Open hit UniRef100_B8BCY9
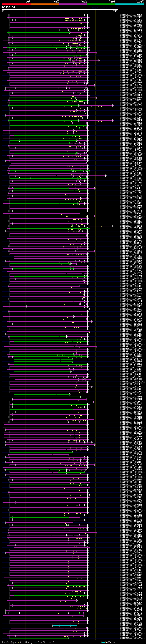 [131, 105]
